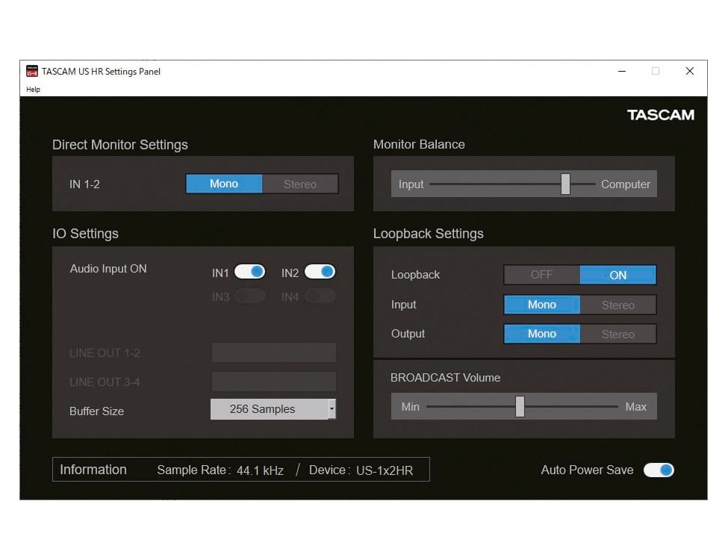The image size is (728, 560).
Task: Click the BROADCAST Volume slider handle
Action: pyautogui.click(x=520, y=407)
